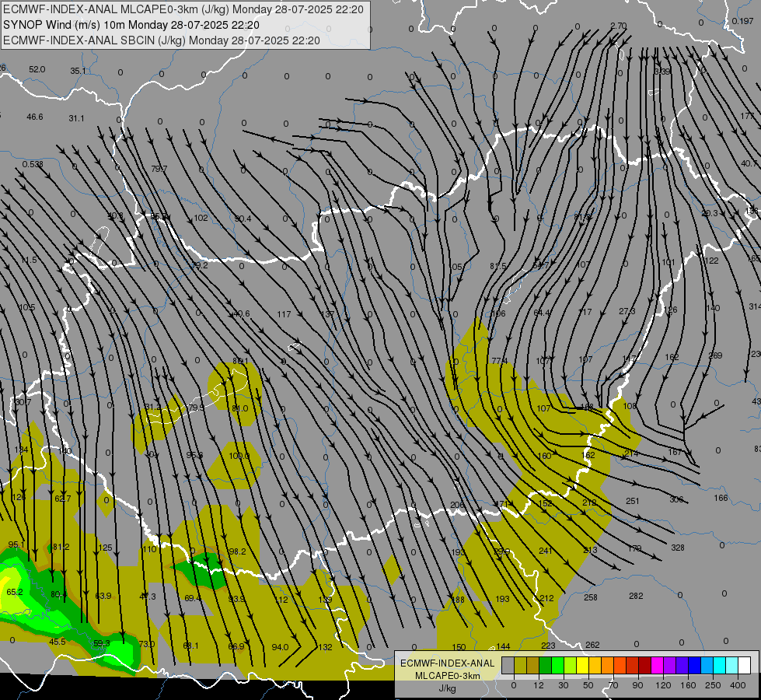Click the map value '251'
The width and height of the screenshot is (761, 700).
click(x=633, y=501)
